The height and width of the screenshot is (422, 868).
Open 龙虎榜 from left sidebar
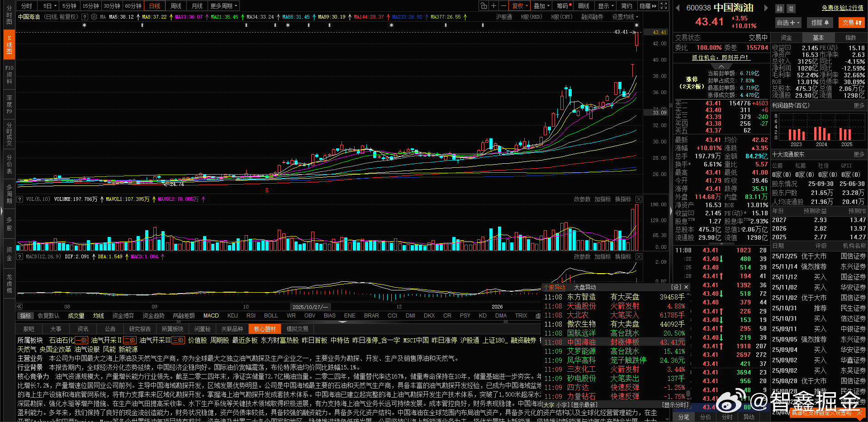[x=9, y=284]
